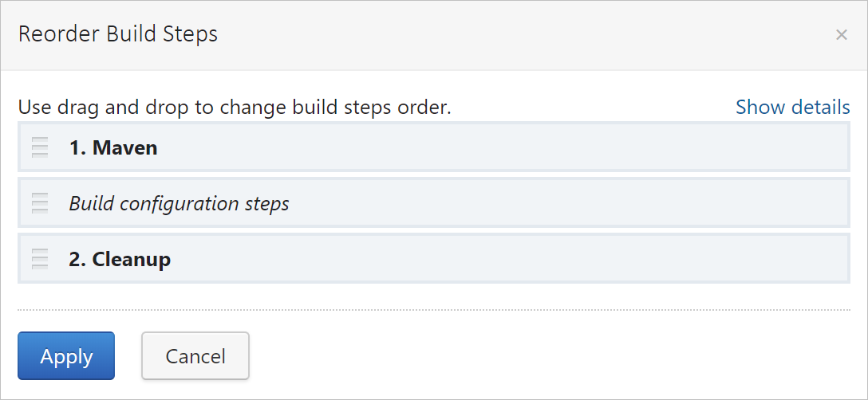This screenshot has width=868, height=400.
Task: Click the drag and drop instruction text
Action: (x=235, y=107)
